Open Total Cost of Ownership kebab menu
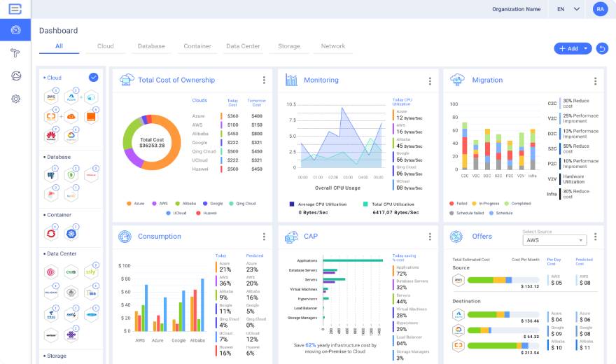 pos(264,80)
